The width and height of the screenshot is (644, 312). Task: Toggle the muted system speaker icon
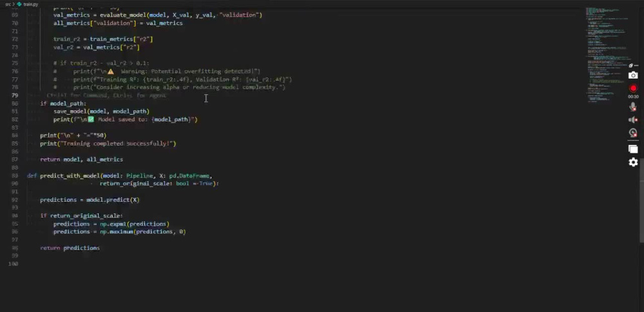click(x=633, y=120)
